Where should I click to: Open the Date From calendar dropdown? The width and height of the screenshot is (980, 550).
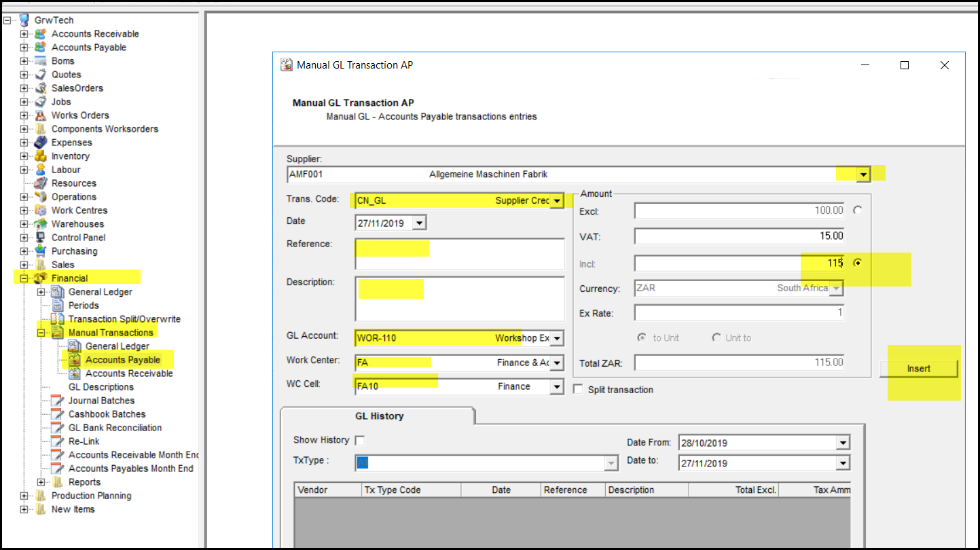843,443
